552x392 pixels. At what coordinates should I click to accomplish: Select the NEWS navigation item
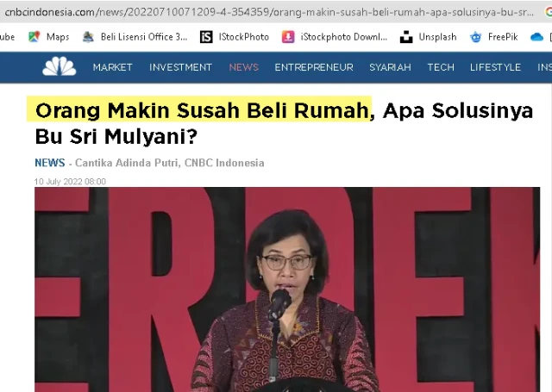pyautogui.click(x=243, y=67)
